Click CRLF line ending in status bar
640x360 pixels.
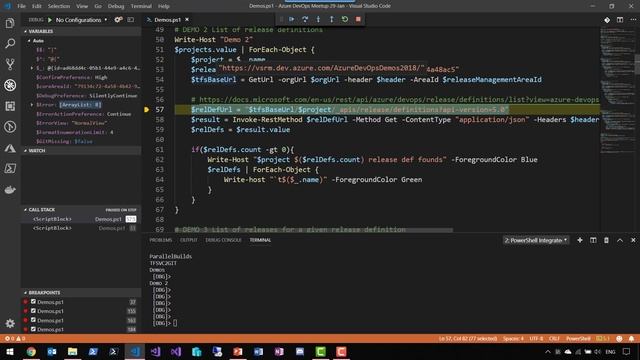point(554,338)
